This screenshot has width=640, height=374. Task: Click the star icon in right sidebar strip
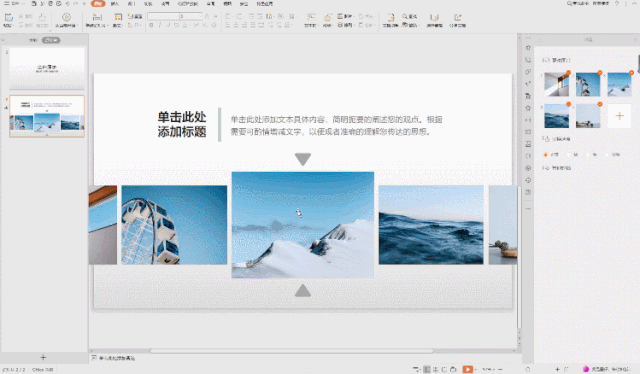[x=528, y=108]
